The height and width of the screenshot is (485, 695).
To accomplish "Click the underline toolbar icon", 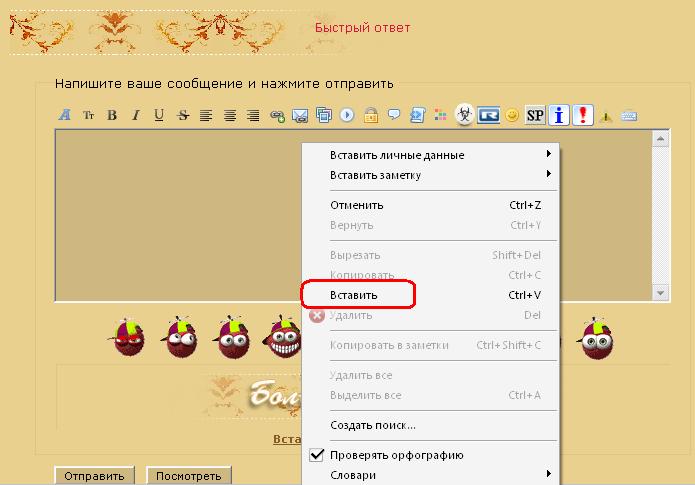I will tap(159, 115).
